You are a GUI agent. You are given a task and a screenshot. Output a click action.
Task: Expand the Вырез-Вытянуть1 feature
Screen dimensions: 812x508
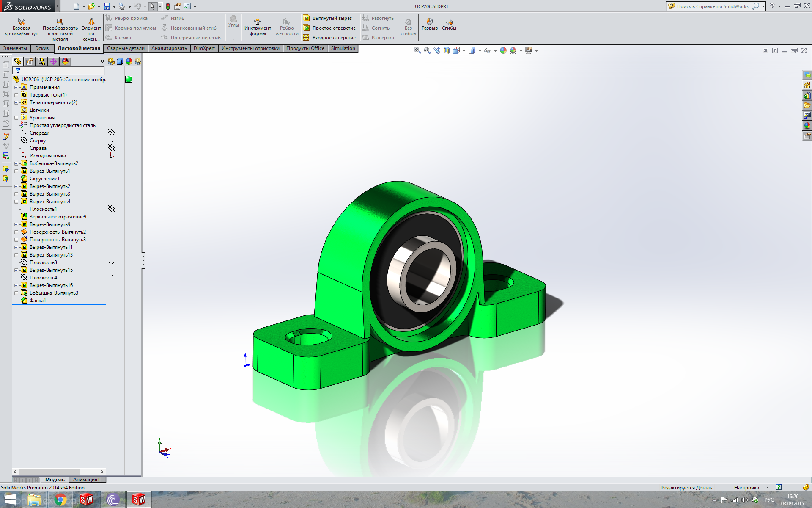pos(16,171)
